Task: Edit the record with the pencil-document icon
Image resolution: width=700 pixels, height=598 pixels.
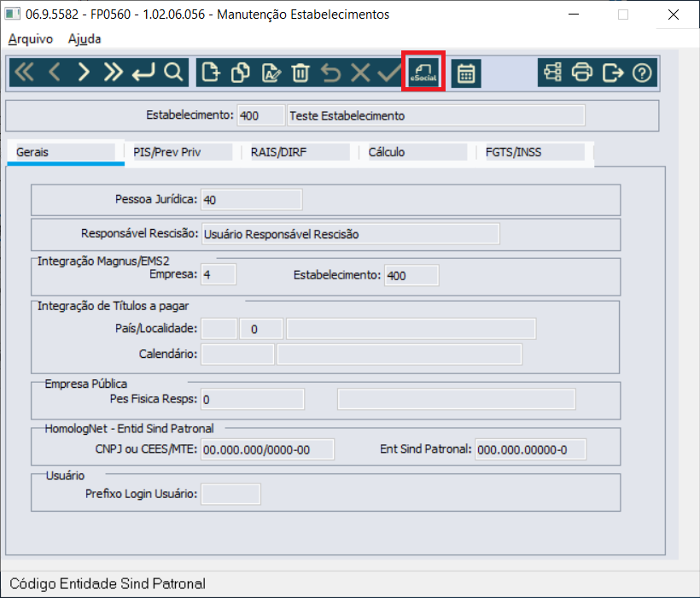Action: (271, 73)
